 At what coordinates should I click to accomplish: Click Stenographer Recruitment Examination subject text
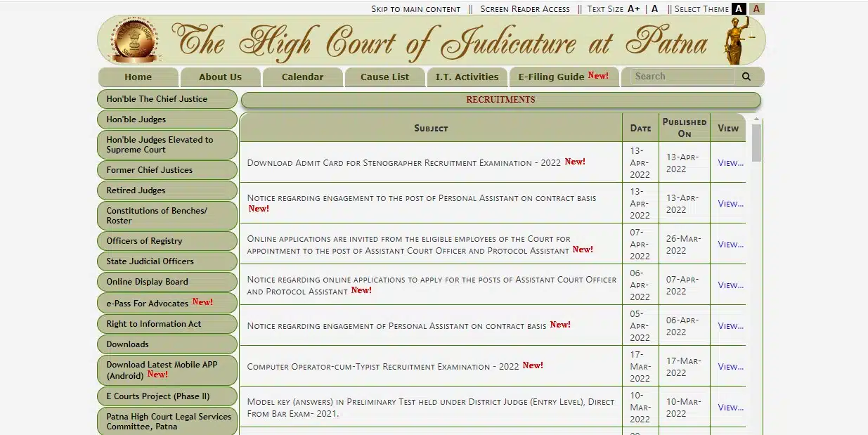(404, 163)
